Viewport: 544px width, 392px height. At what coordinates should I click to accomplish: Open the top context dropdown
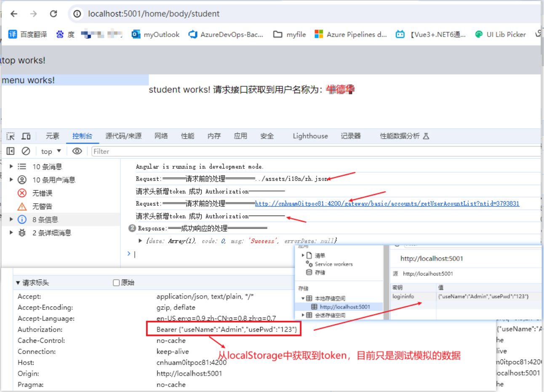point(51,151)
